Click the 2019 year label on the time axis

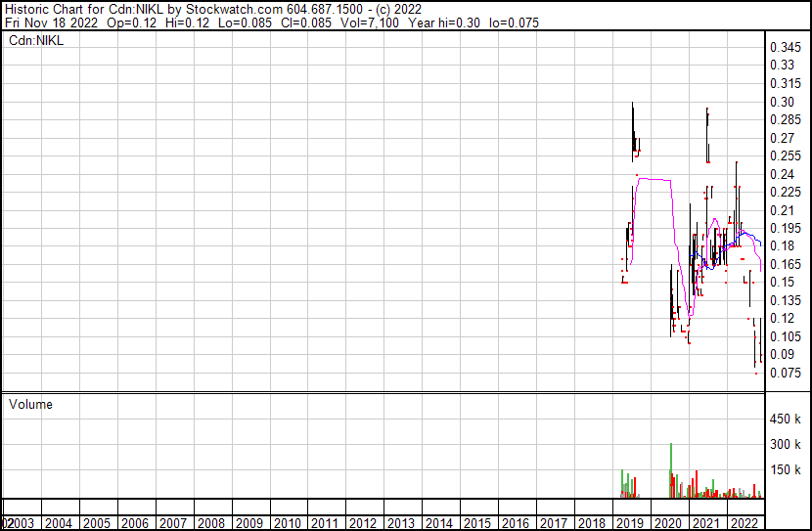coord(629,523)
